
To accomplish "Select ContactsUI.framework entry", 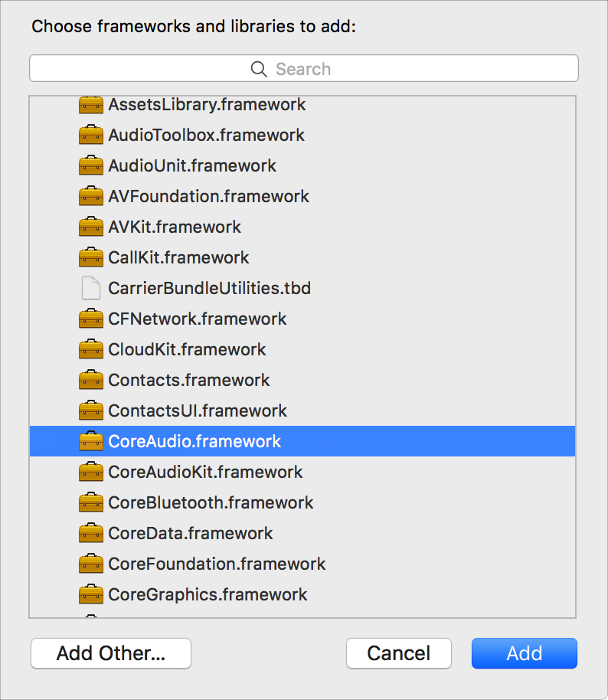I will pos(198,411).
